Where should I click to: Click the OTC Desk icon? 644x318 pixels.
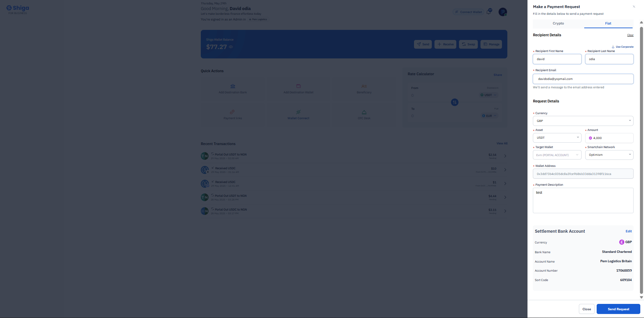tap(364, 112)
